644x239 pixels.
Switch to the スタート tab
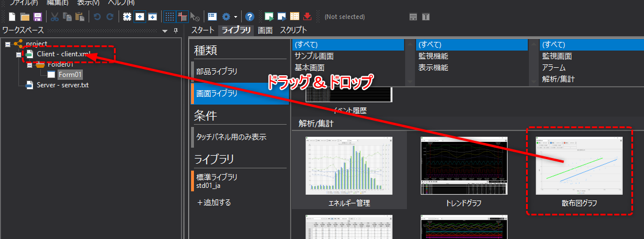tap(203, 30)
